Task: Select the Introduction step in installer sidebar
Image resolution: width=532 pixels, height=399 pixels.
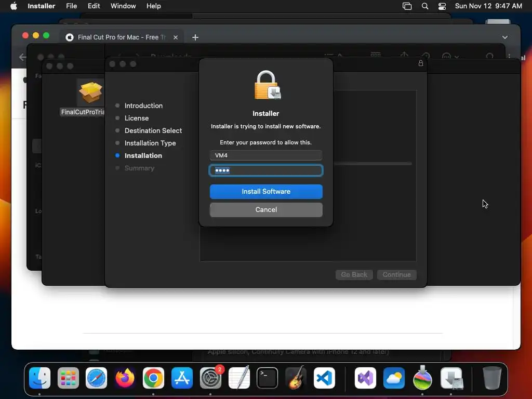Action: (143, 105)
